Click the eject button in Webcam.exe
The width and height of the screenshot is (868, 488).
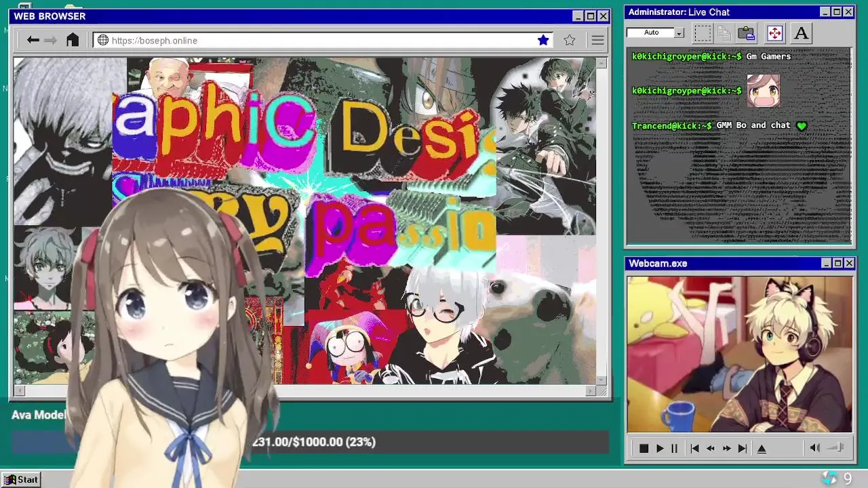(x=762, y=448)
